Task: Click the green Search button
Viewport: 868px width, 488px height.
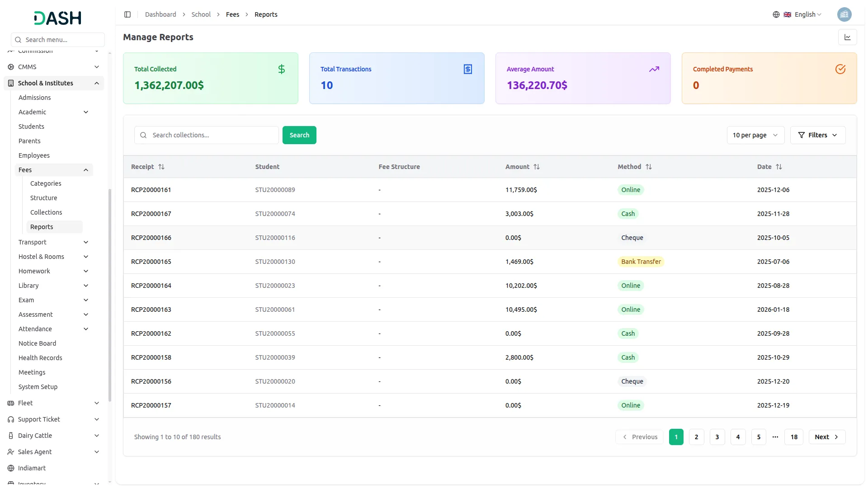Action: click(299, 135)
